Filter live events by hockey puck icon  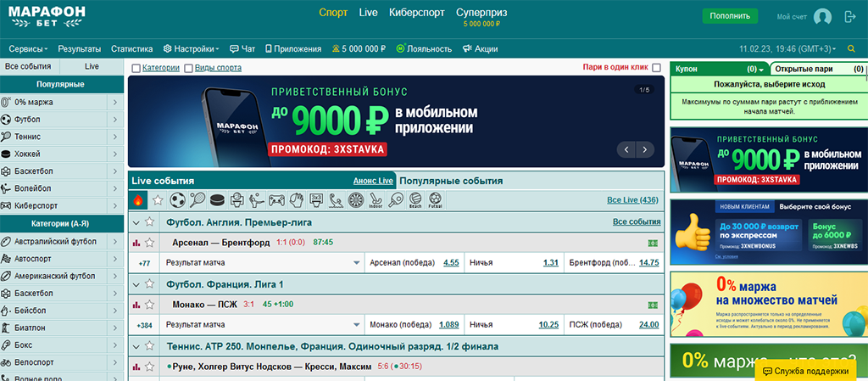click(x=218, y=200)
